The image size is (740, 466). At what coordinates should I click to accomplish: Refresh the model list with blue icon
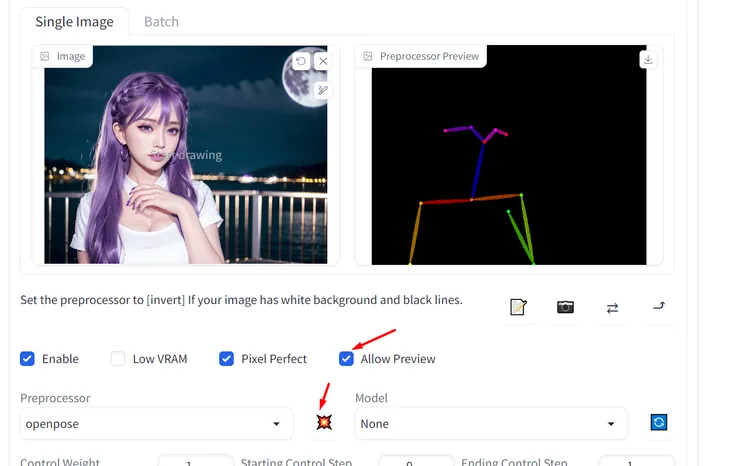click(659, 422)
